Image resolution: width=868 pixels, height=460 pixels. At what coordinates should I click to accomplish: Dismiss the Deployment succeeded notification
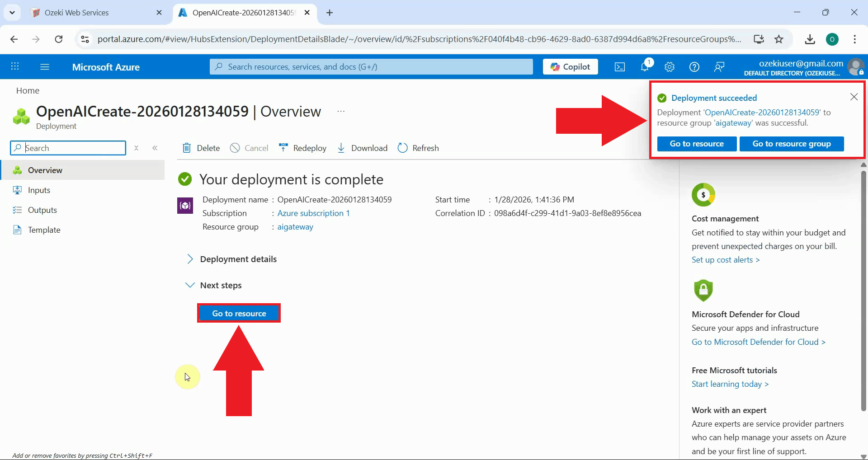tap(854, 97)
